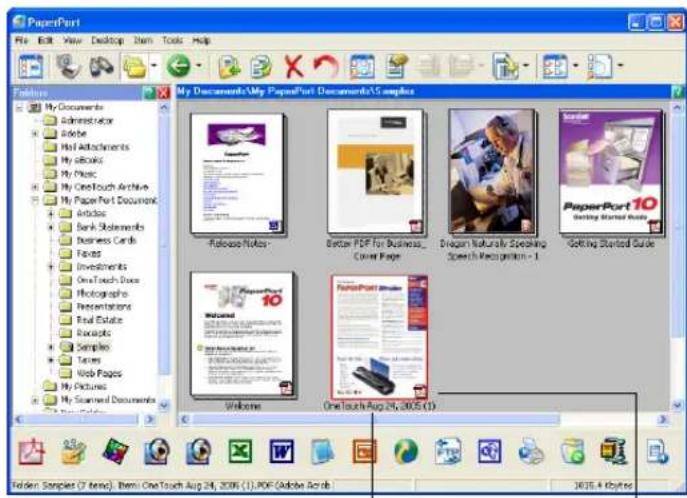The height and width of the screenshot is (498, 687).
Task: Click the FTP send-to icon
Action: (448, 452)
